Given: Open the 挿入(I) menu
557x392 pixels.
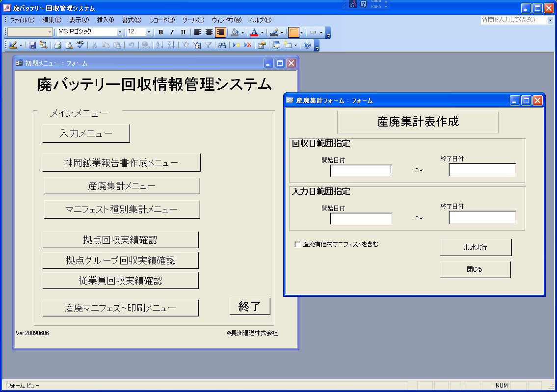Looking at the screenshot, I should coord(106,20).
